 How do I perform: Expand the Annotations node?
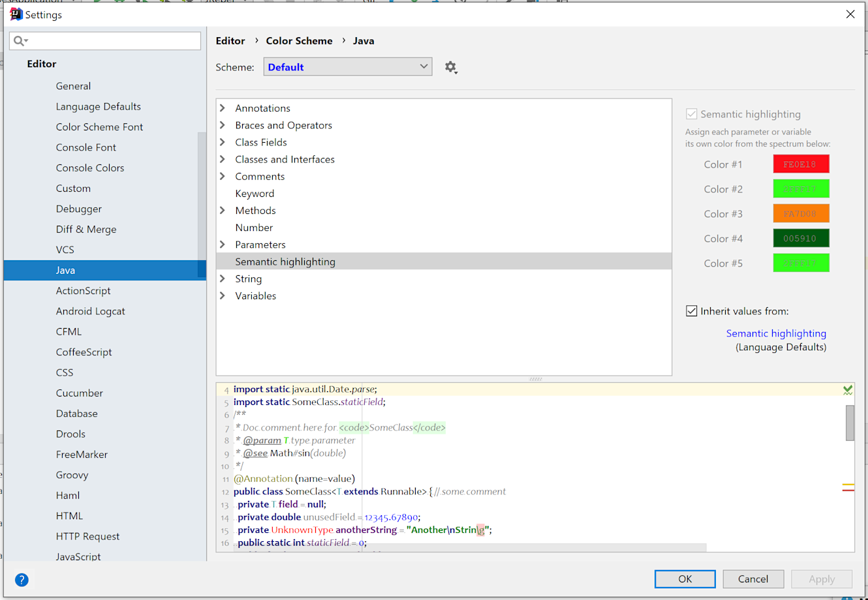(223, 108)
